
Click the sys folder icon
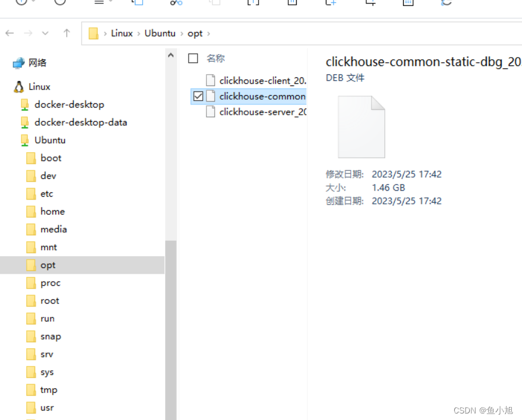click(x=31, y=372)
